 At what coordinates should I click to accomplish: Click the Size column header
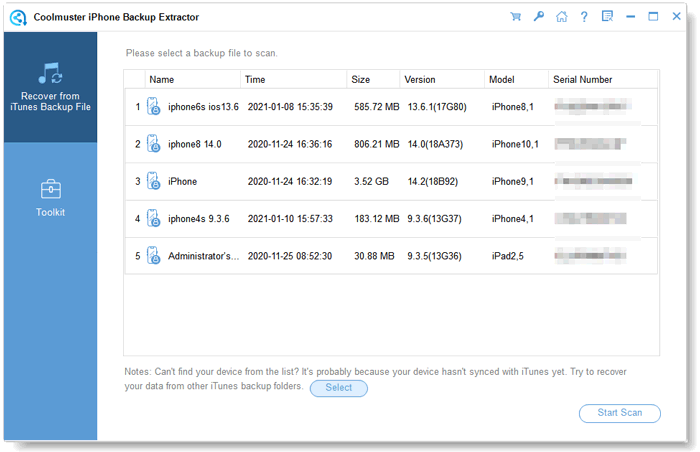tap(361, 79)
